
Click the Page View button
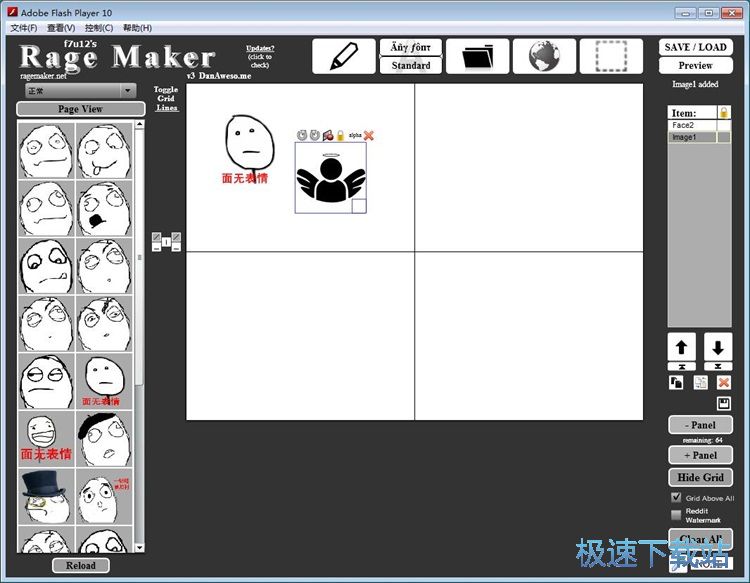coord(80,109)
